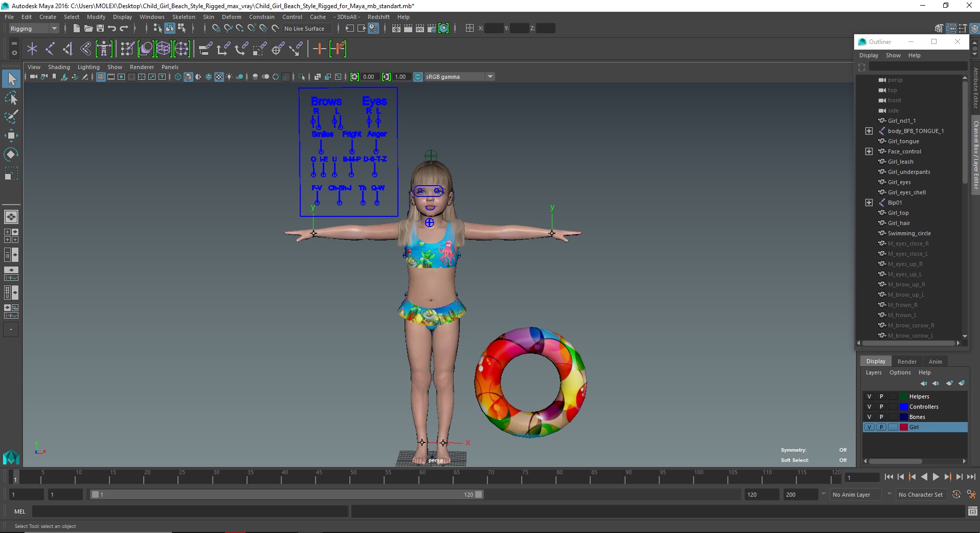Click the orange Set Key plus icon
The width and height of the screenshot is (980, 533).
[x=319, y=49]
